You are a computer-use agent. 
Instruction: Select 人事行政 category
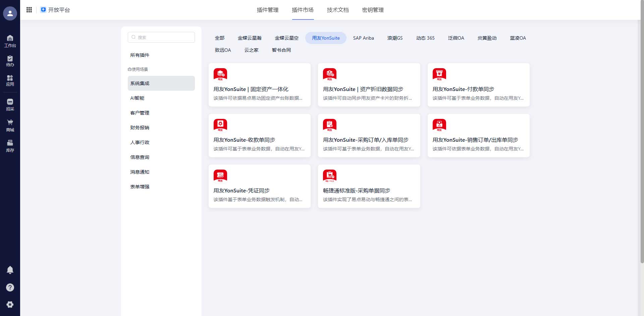(161, 142)
